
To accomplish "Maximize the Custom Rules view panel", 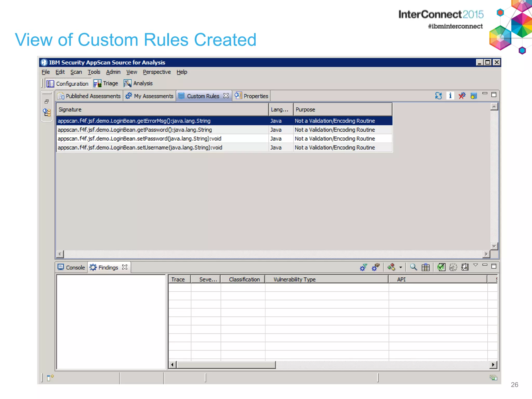I will [x=494, y=95].
